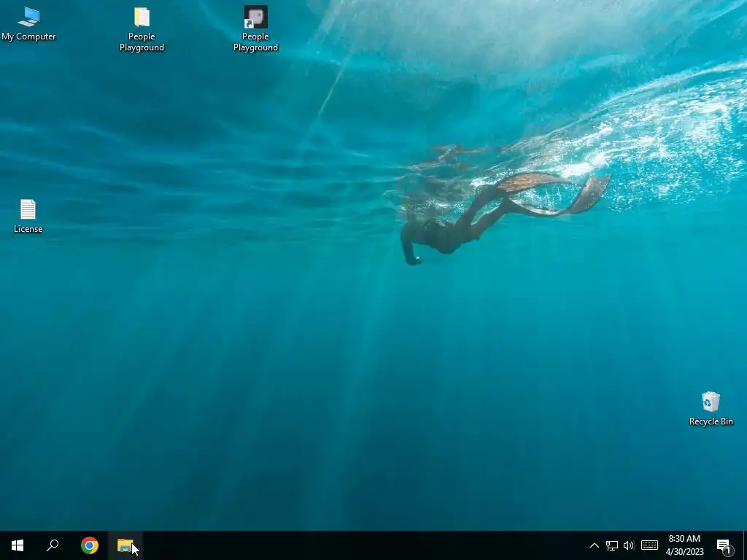
Task: Show hidden system tray icons
Action: (x=594, y=545)
